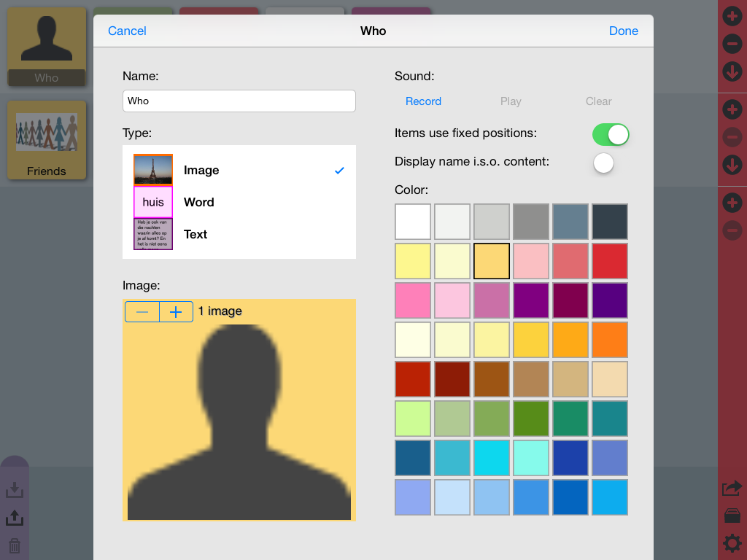Start recording with the Record button
Image resolution: width=747 pixels, height=560 pixels.
coord(424,101)
